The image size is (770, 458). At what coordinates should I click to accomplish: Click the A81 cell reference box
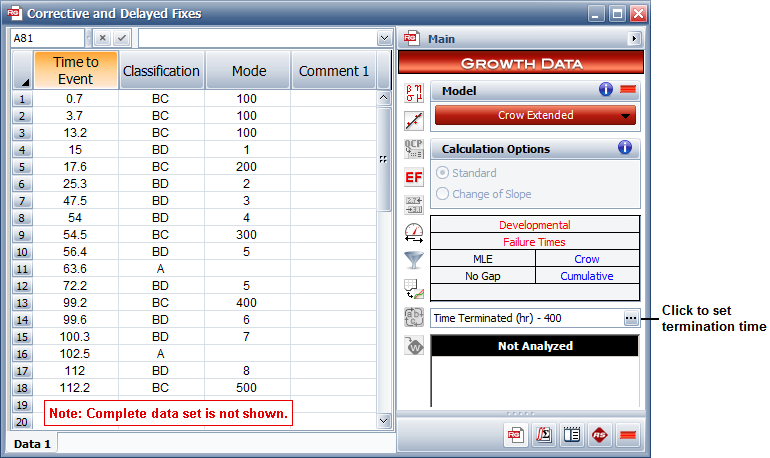coord(47,38)
